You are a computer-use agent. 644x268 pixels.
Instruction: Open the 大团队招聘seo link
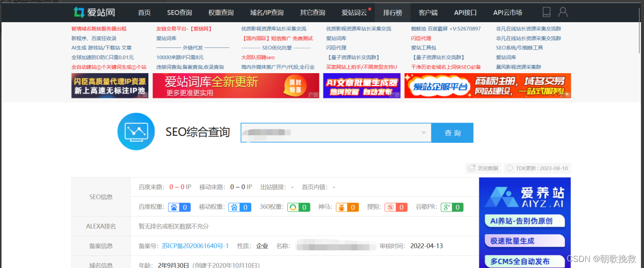258,58
